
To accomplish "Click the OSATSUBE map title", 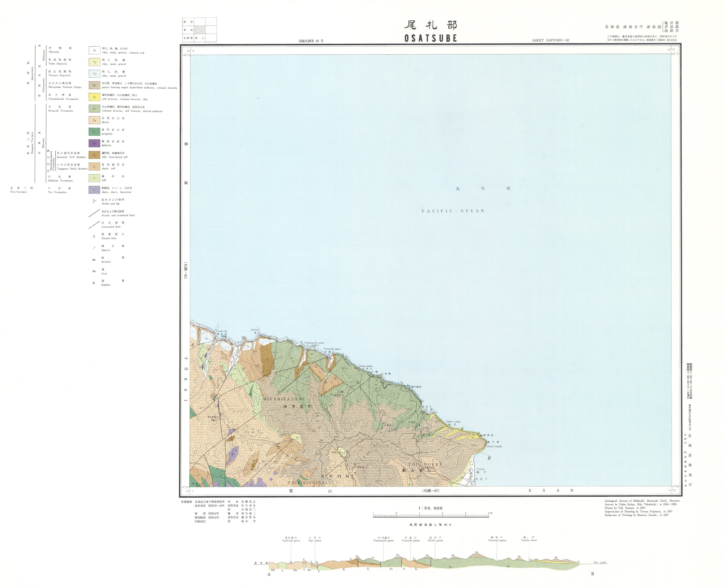I will tap(431, 38).
